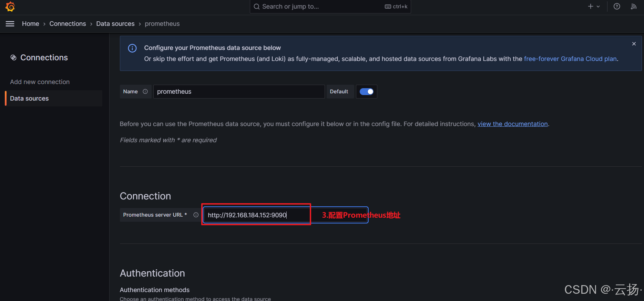Go to Data sources breadcrumb

pos(115,24)
